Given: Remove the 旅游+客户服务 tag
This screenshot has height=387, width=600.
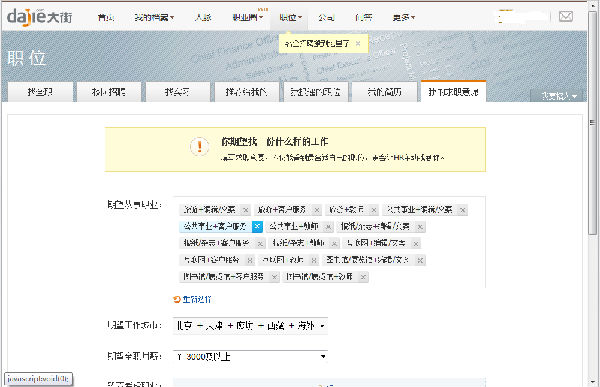Looking at the screenshot, I should point(316,210).
